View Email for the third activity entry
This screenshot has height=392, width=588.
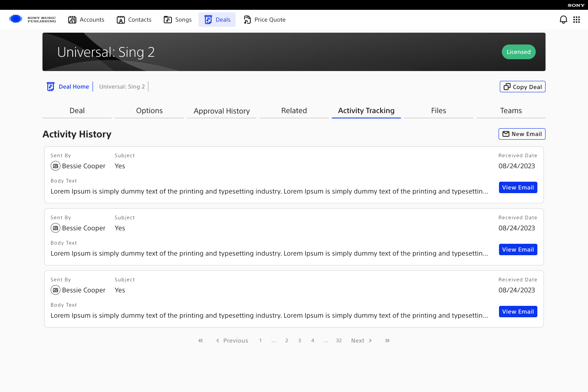click(x=518, y=312)
